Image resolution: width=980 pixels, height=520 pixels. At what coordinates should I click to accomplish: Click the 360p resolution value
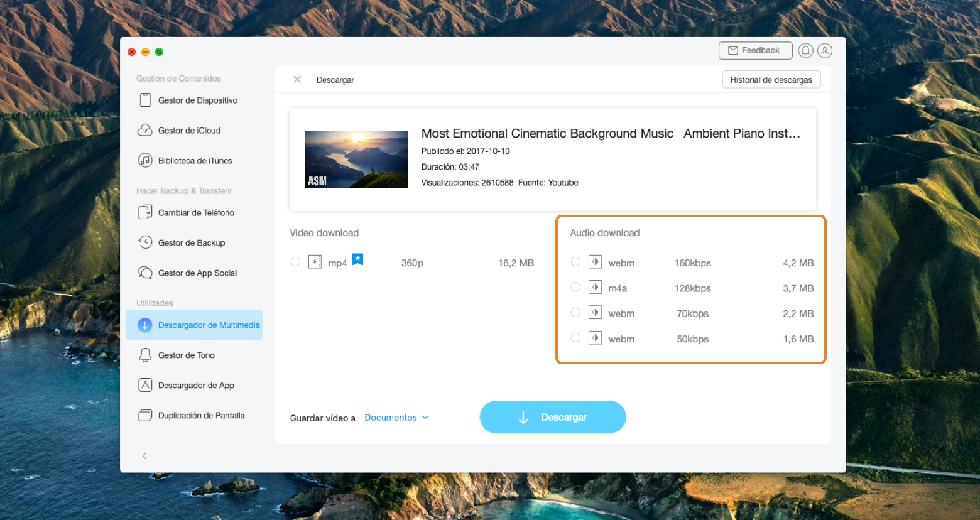point(412,263)
